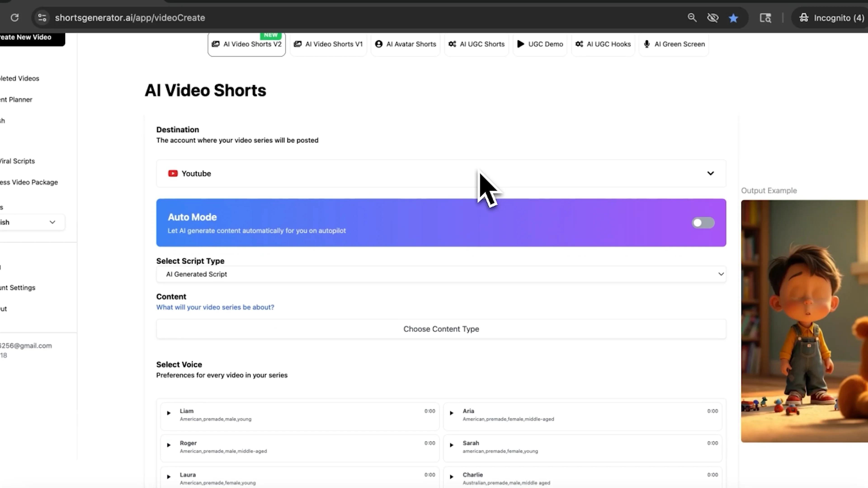This screenshot has width=868, height=488.
Task: Play the Roger voice preview
Action: pos(169,445)
